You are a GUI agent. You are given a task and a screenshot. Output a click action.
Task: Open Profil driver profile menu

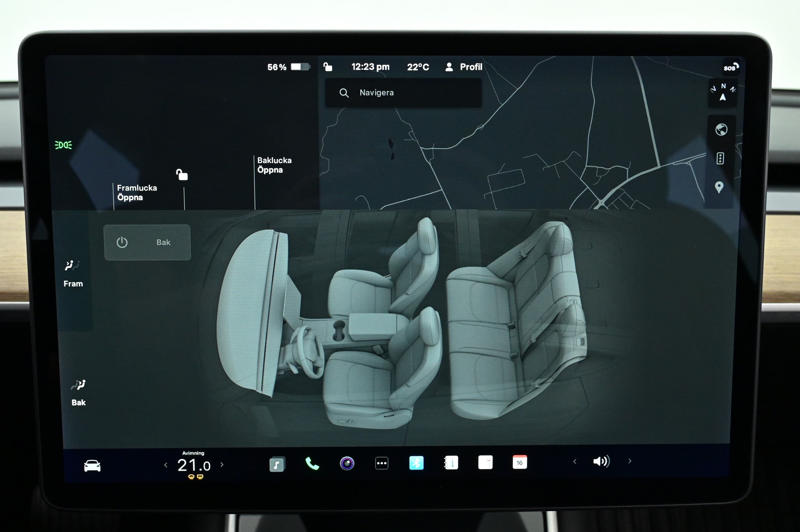click(463, 67)
